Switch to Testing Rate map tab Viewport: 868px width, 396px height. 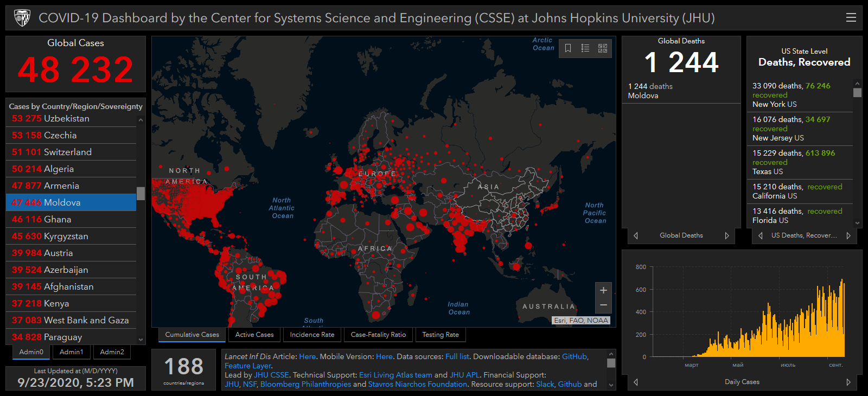[441, 335]
